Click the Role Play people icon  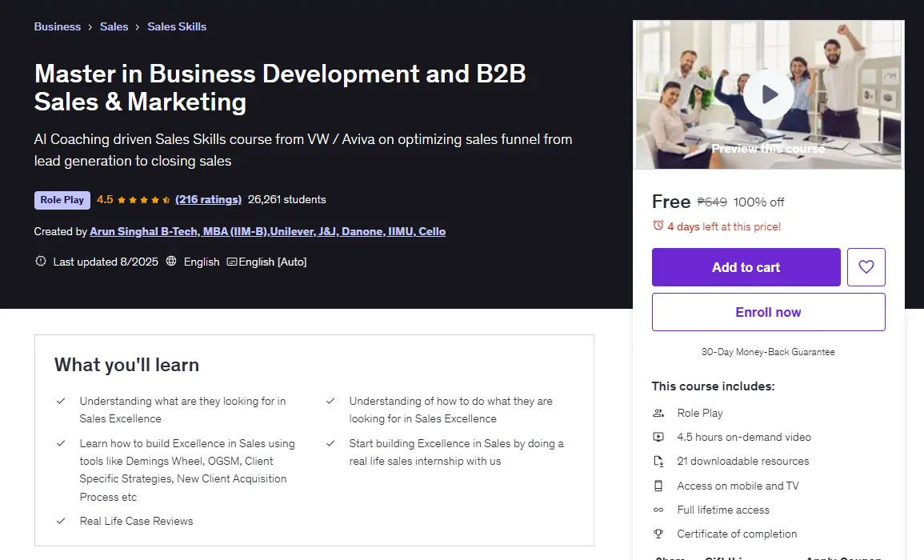click(658, 414)
